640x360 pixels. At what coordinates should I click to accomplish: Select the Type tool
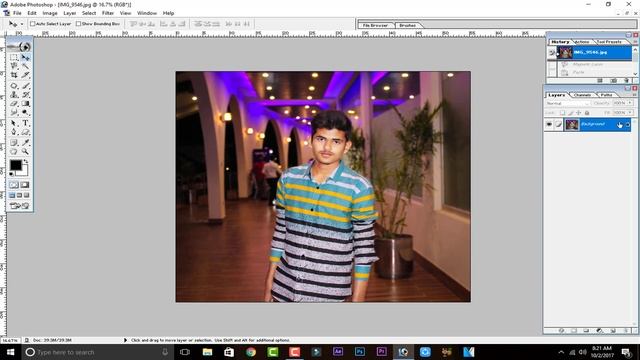(25, 123)
